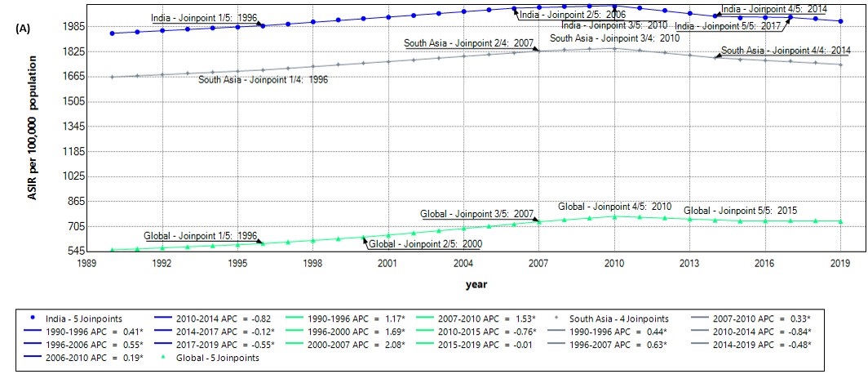The height and width of the screenshot is (383, 868).
Task: Click the y-axis tick label '865'
Action: (76, 201)
